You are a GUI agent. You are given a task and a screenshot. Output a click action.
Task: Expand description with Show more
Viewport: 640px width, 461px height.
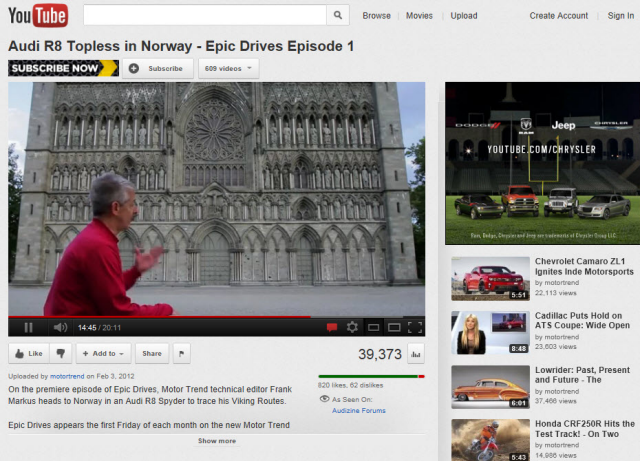217,440
